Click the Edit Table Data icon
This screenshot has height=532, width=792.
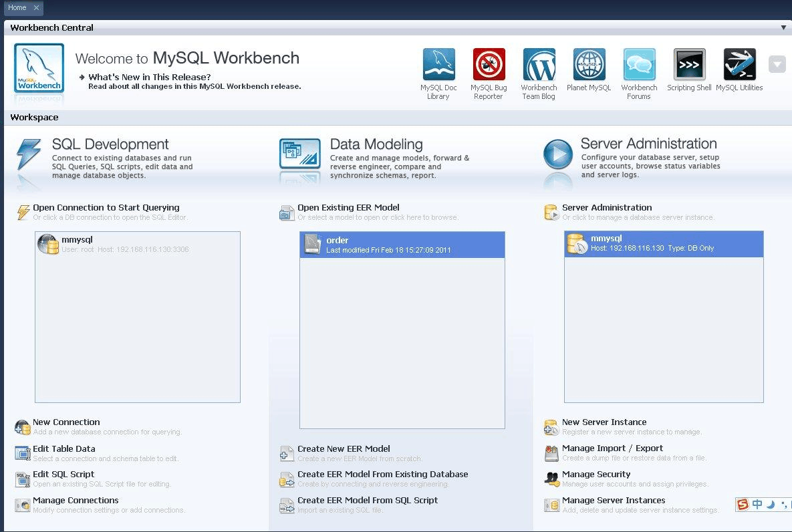click(x=23, y=453)
